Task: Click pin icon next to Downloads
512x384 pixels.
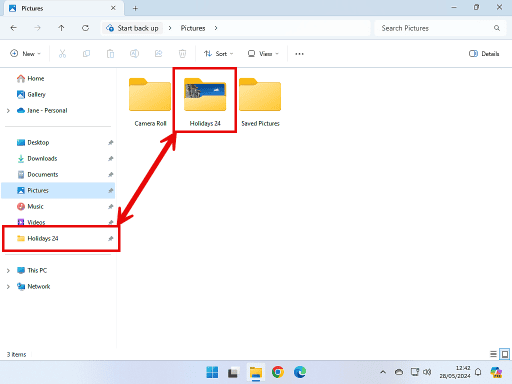Action: pyautogui.click(x=111, y=158)
